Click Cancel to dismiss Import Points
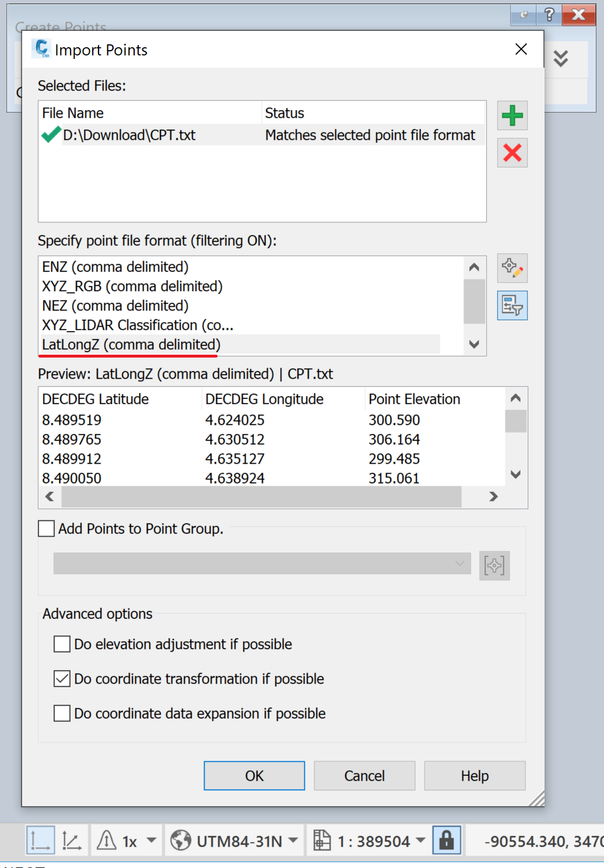The height and width of the screenshot is (868, 604). pos(364,776)
